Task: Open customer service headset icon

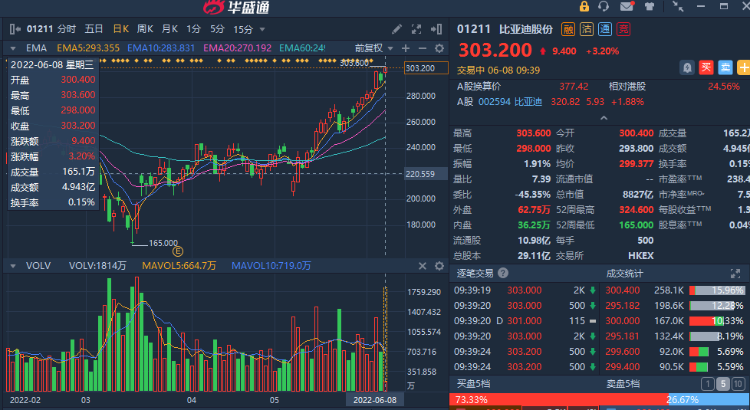Action: pyautogui.click(x=604, y=6)
